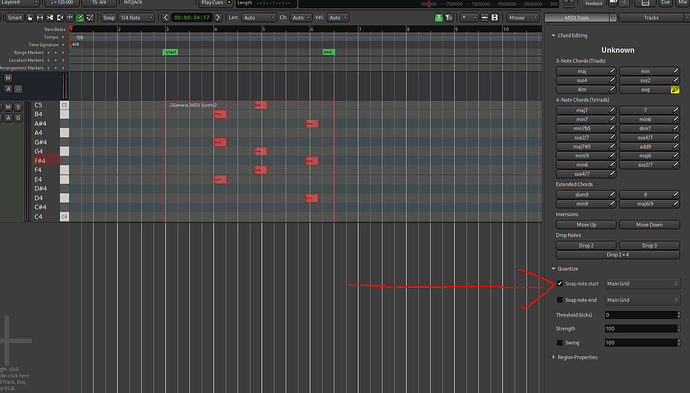
Task: Click the Drop 3 button
Action: point(650,246)
